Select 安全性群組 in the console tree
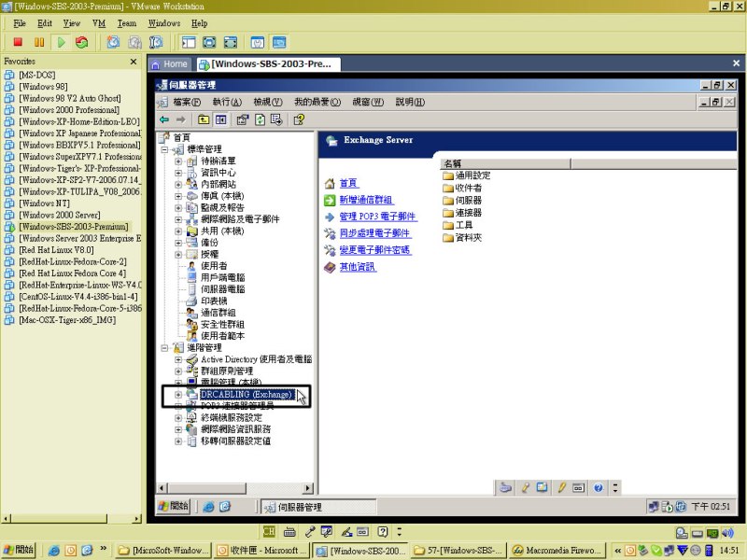The height and width of the screenshot is (560, 747). 222,325
